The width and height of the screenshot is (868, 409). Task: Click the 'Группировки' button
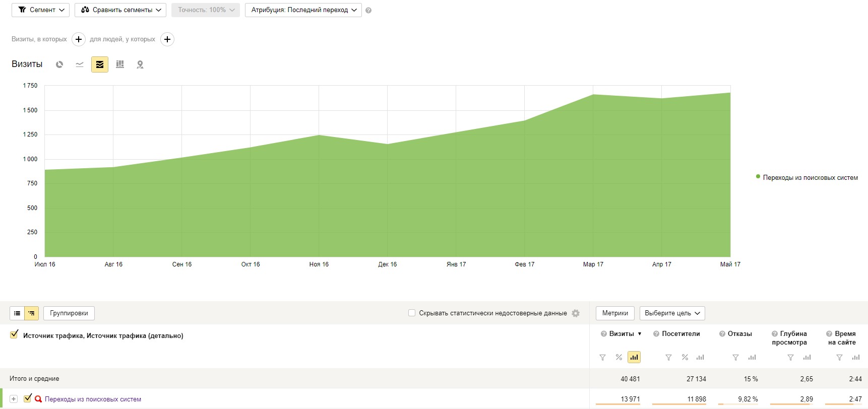click(69, 313)
